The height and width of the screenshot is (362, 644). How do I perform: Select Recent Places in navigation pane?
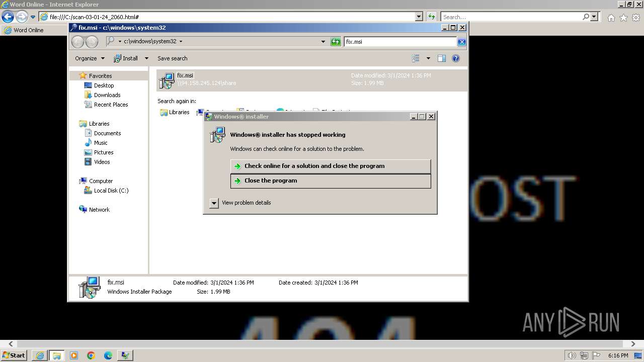(x=111, y=105)
